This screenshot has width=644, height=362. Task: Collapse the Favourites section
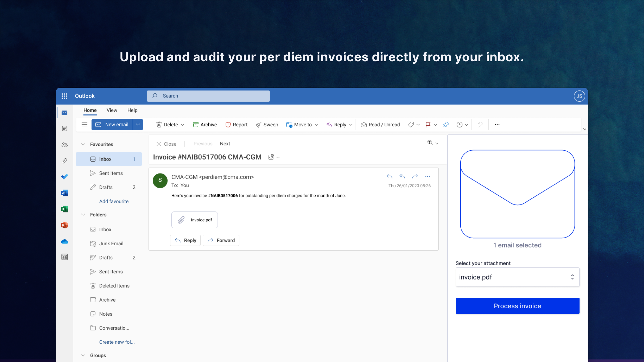tap(83, 144)
